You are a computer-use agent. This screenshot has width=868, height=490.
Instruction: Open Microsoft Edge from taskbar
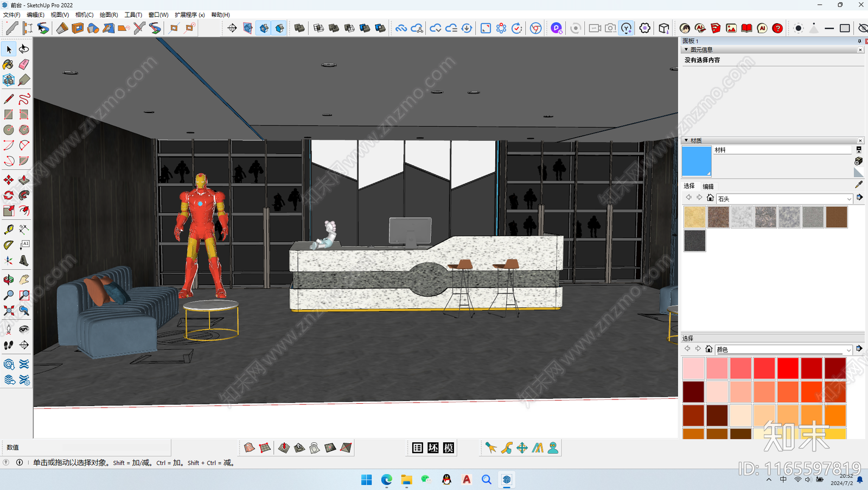387,480
